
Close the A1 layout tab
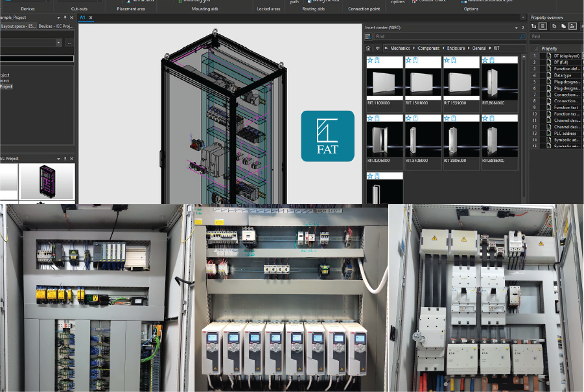(91, 17)
